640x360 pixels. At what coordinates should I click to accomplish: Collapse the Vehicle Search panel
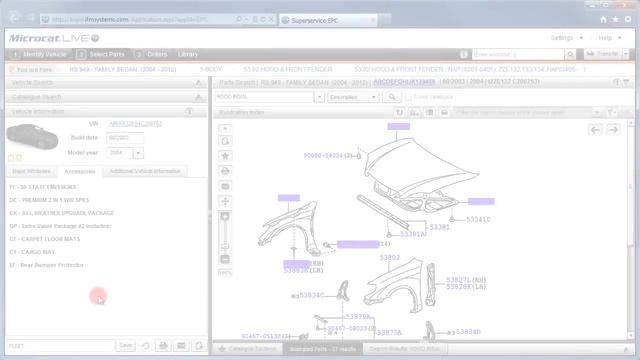tap(198, 83)
